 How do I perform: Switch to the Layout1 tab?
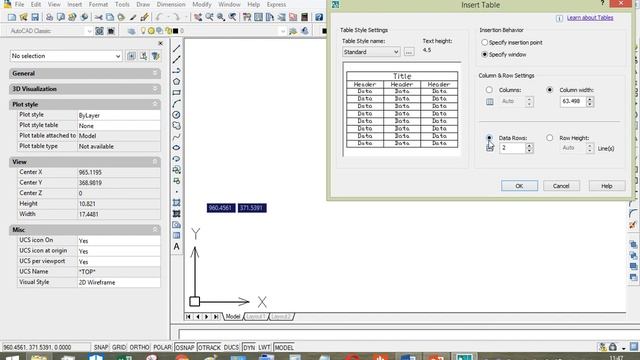(x=256, y=317)
